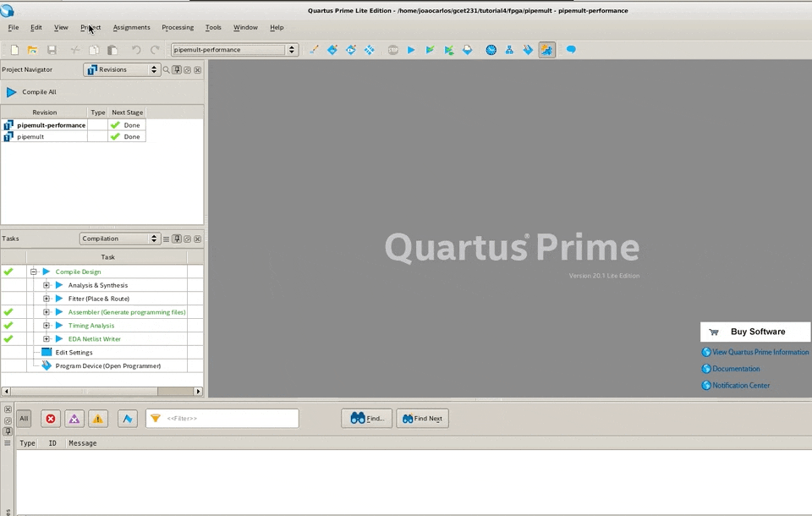The height and width of the screenshot is (516, 812).
Task: Open the Tasks Compilation dropdown
Action: coord(119,239)
